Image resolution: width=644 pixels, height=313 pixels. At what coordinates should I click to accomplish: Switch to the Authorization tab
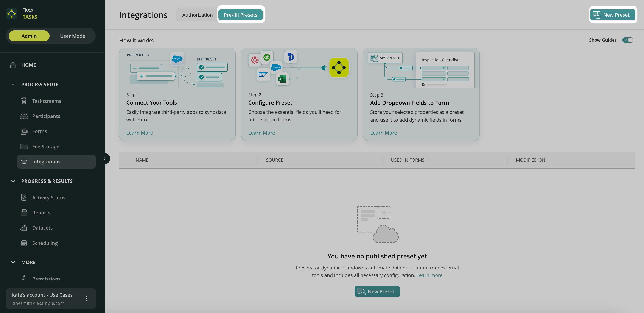point(197,15)
